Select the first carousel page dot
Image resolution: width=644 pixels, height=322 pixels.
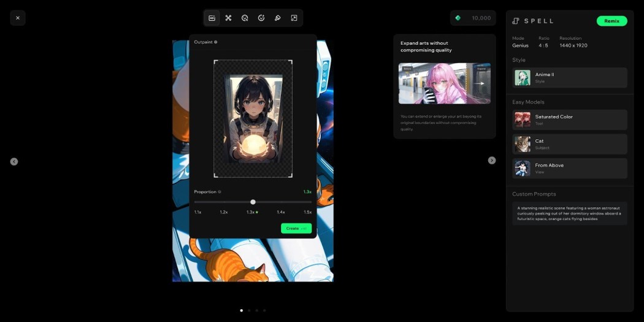pos(241,310)
